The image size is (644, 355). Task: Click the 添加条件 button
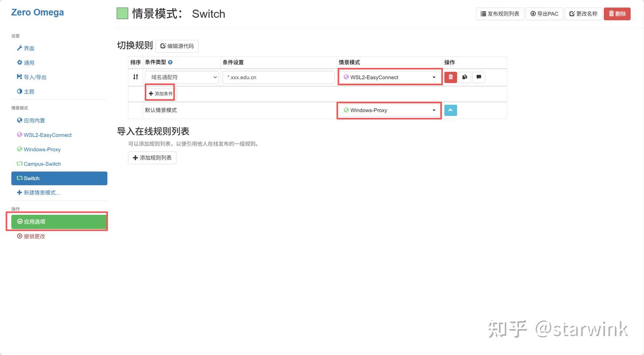click(161, 94)
